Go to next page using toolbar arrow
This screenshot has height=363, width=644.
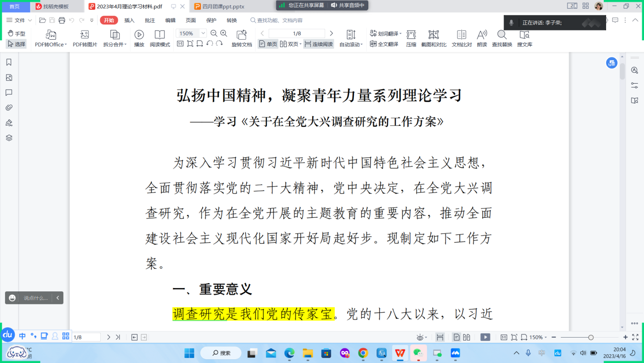pos(331,33)
